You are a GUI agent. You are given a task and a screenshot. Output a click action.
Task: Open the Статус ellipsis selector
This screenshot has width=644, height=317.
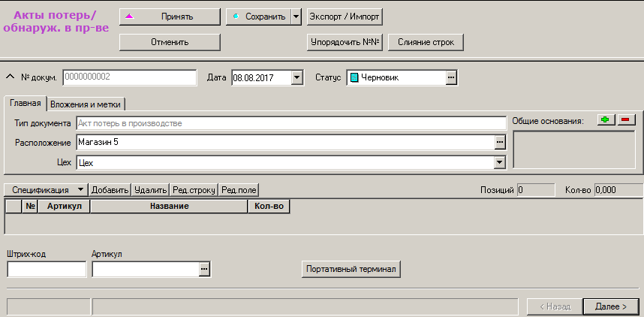[x=451, y=77]
